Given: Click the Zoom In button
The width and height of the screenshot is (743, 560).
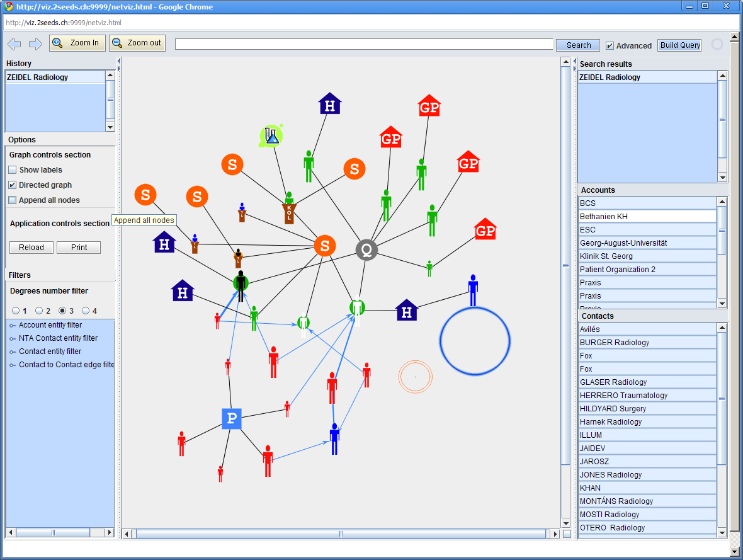Looking at the screenshot, I should pos(77,43).
